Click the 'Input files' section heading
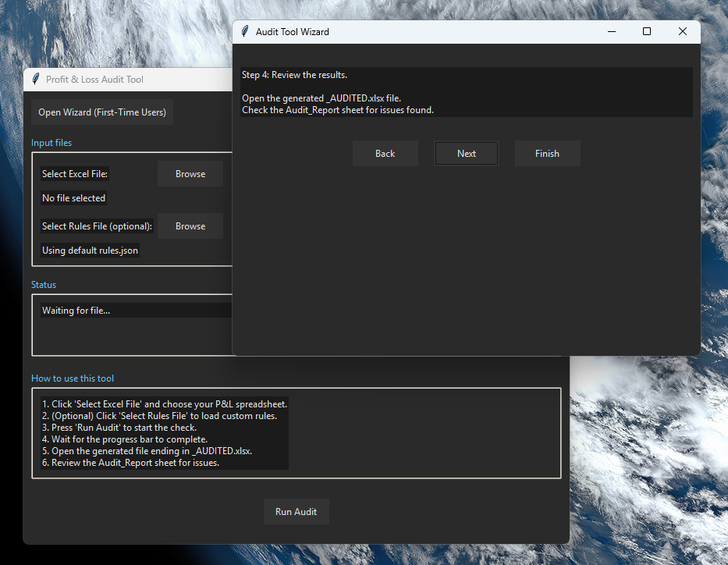 [x=51, y=143]
